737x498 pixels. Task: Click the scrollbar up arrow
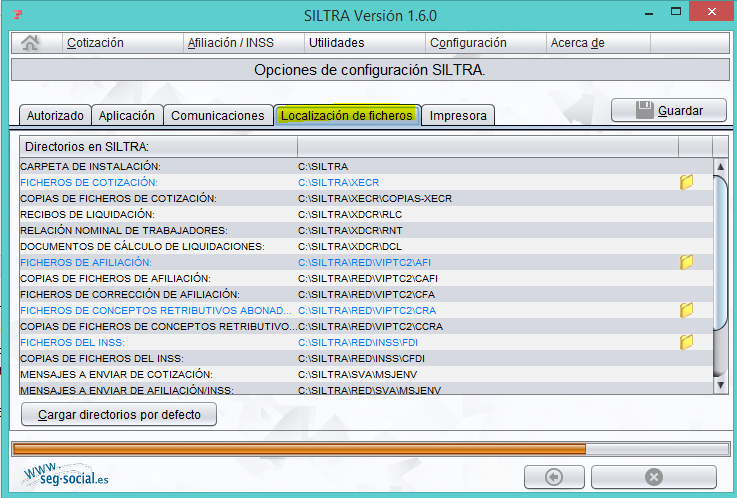[x=720, y=166]
